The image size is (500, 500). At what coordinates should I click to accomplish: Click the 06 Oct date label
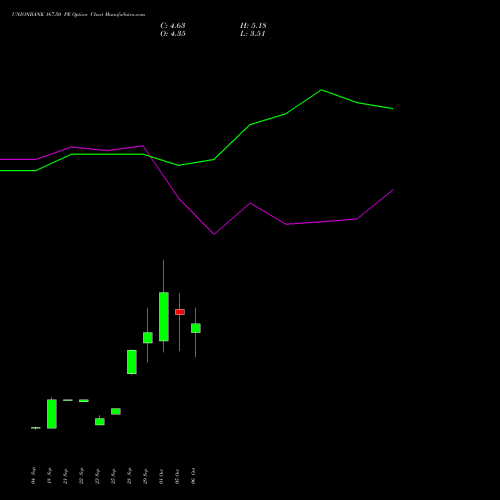pos(193,476)
